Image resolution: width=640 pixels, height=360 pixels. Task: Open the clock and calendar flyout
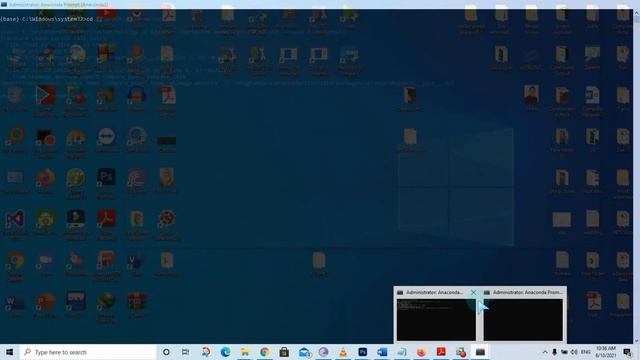(606, 352)
